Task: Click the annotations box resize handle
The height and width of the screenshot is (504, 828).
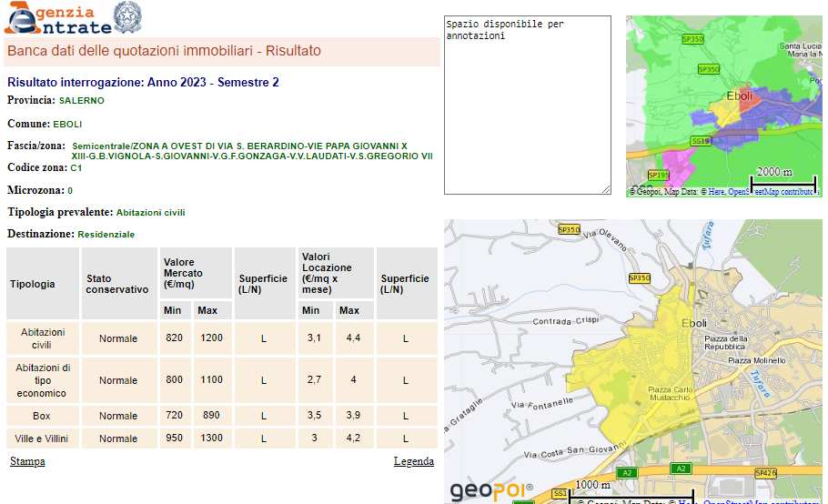Action: pyautogui.click(x=606, y=189)
